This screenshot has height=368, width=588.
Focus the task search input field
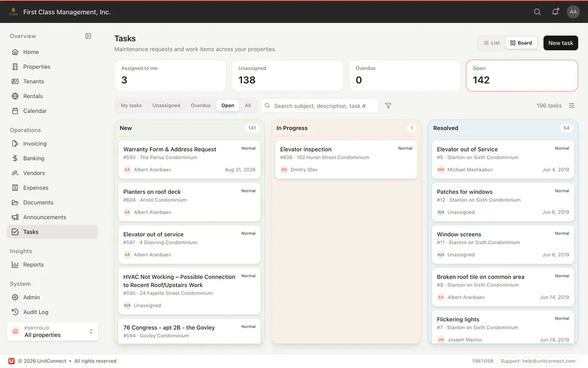320,106
